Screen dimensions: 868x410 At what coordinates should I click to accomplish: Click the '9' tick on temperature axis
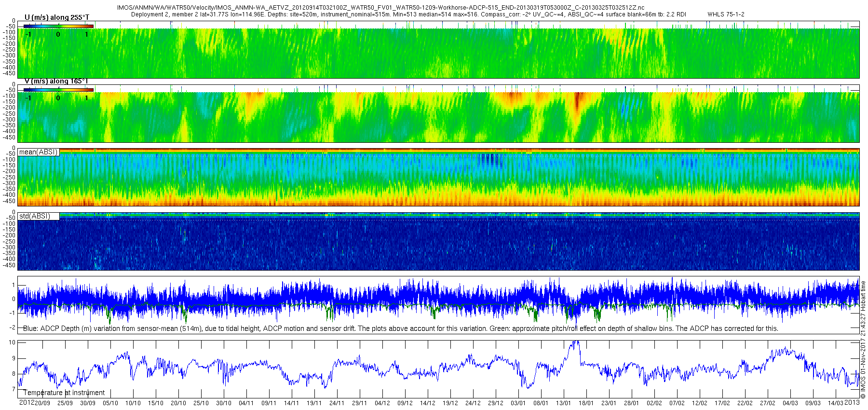coord(14,358)
